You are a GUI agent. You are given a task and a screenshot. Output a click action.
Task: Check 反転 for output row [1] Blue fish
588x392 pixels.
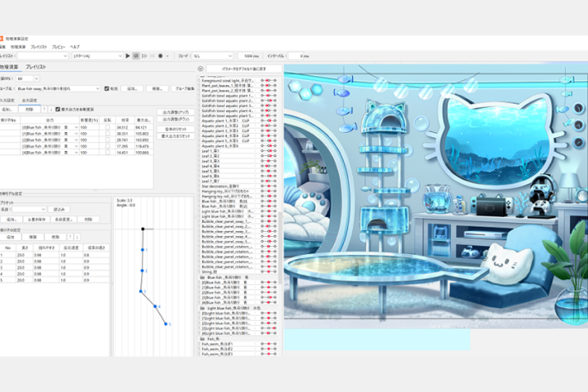click(108, 134)
